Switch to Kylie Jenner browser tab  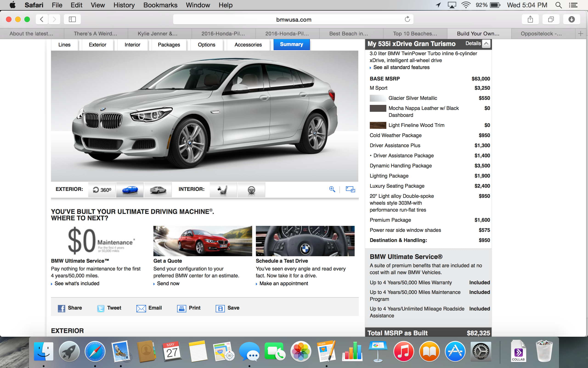[160, 34]
